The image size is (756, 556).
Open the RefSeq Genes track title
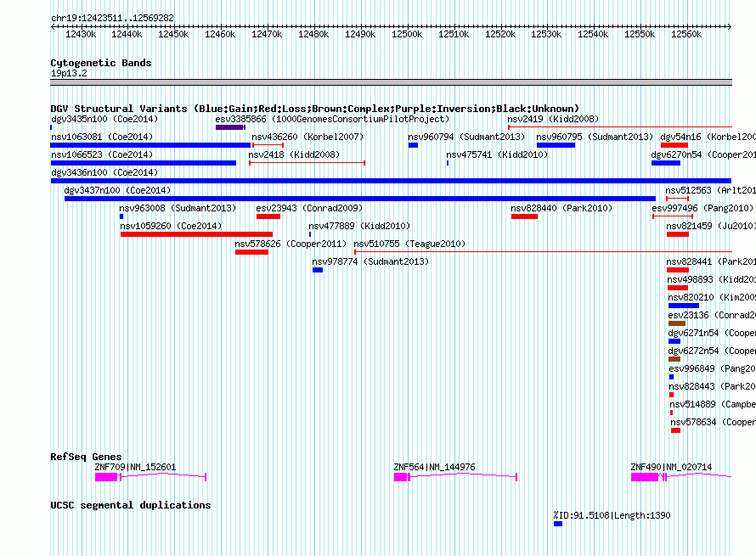86,457
